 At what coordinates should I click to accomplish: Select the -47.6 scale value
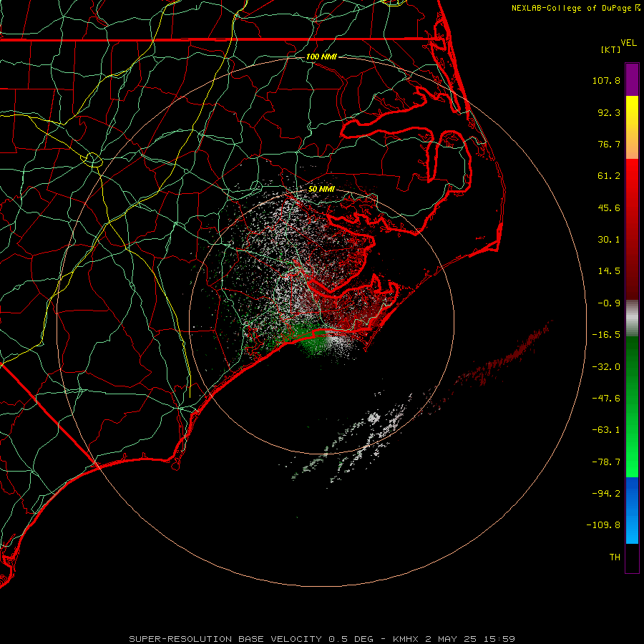click(x=606, y=399)
